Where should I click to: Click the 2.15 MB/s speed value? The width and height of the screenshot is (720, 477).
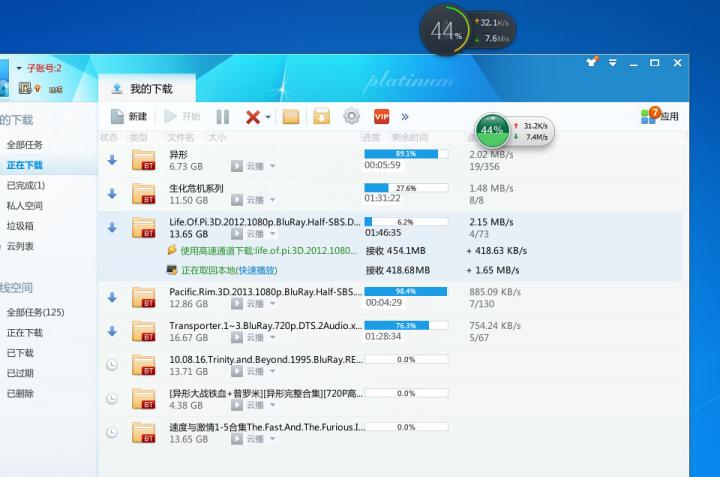pos(491,222)
